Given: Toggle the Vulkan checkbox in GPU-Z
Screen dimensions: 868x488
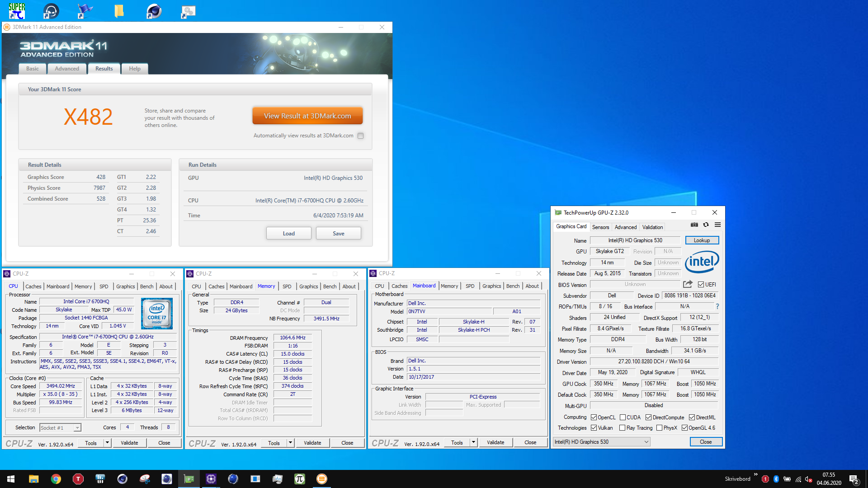Looking at the screenshot, I should click(x=594, y=428).
